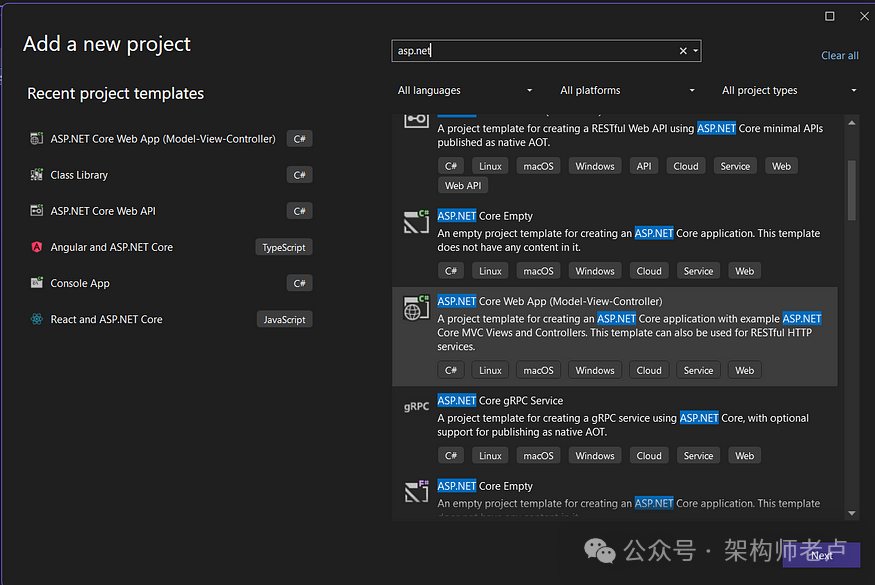Viewport: 875px width, 585px height.
Task: Click the C# ASP.NET Core Empty template icon
Action: 416,222
